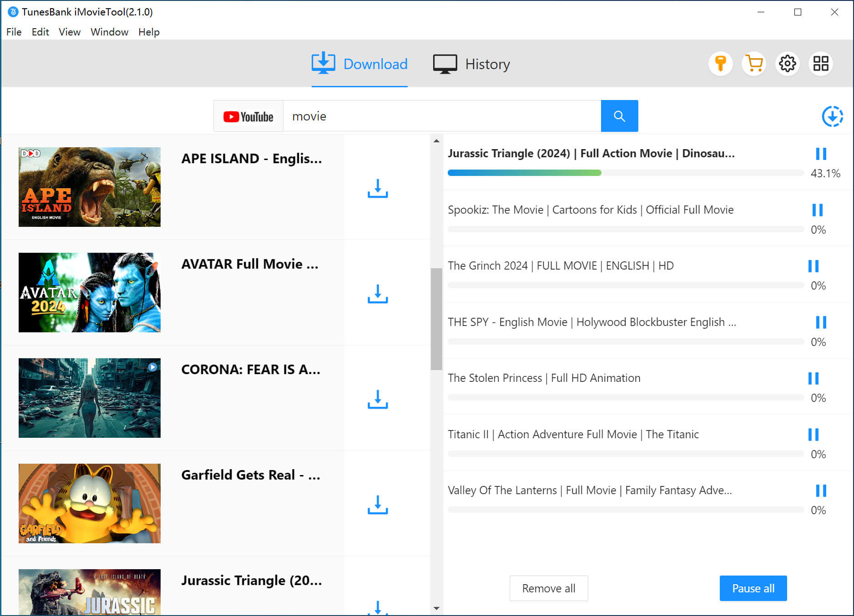Open the View menu

[x=69, y=32]
